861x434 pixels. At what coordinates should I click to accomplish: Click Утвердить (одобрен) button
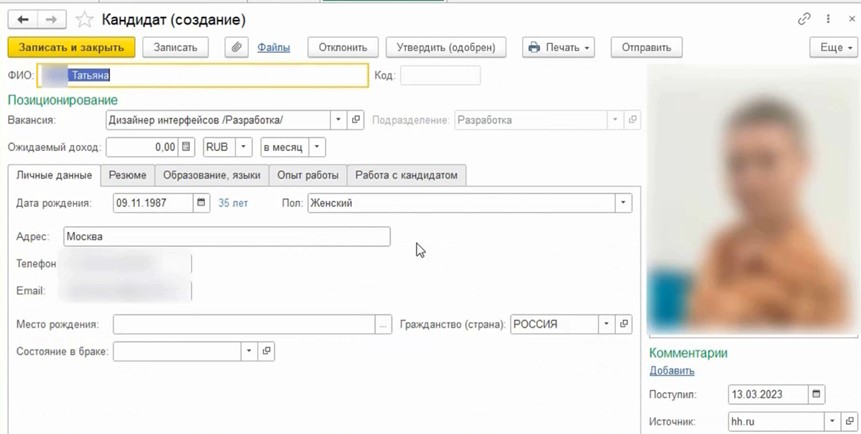446,47
